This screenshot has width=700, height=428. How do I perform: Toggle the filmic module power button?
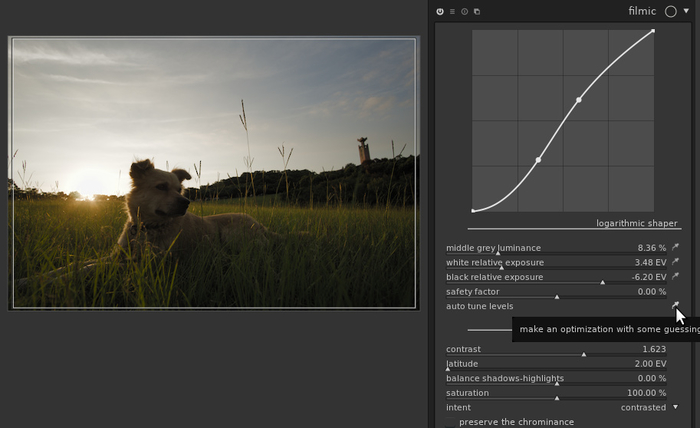click(x=440, y=12)
